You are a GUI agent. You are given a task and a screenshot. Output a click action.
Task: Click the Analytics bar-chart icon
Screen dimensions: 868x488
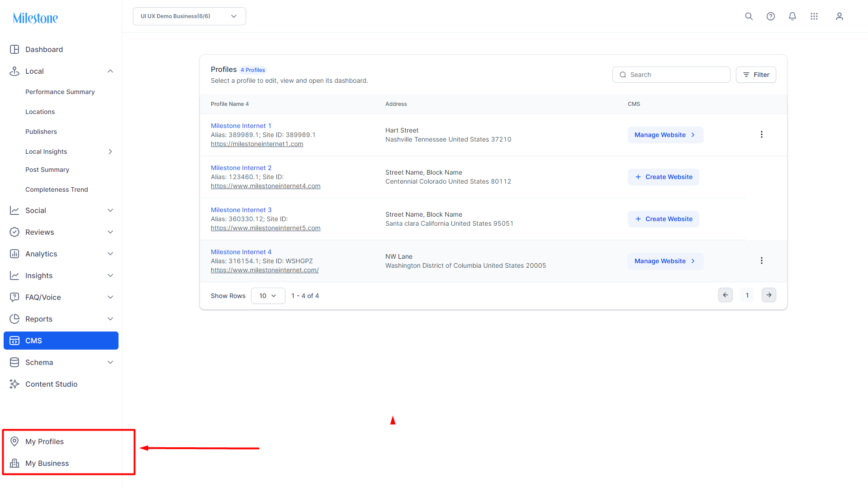pos(14,254)
